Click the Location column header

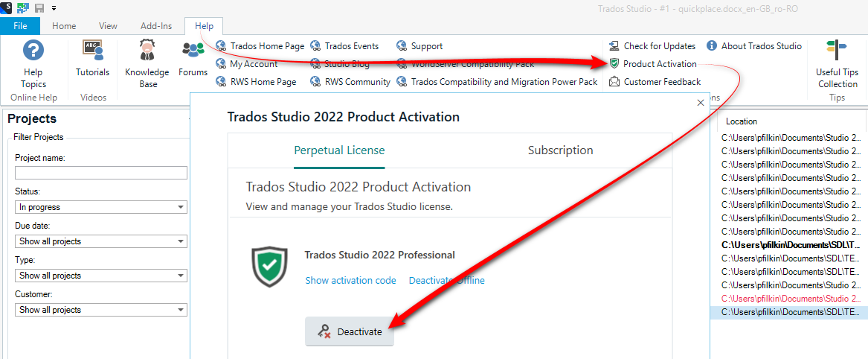click(x=742, y=121)
